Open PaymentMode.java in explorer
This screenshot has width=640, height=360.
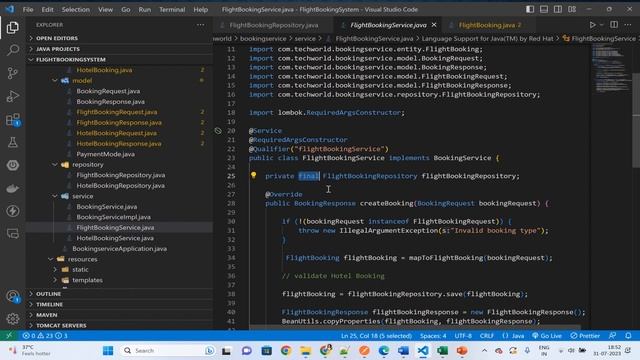[105, 154]
